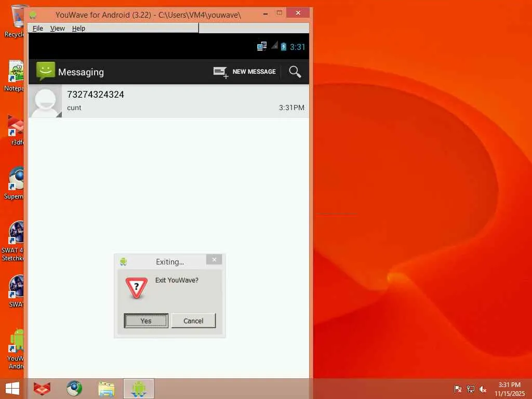Select the plain SWAT desktop shortcut
Viewport: 532px width, 399px height.
[16, 291]
